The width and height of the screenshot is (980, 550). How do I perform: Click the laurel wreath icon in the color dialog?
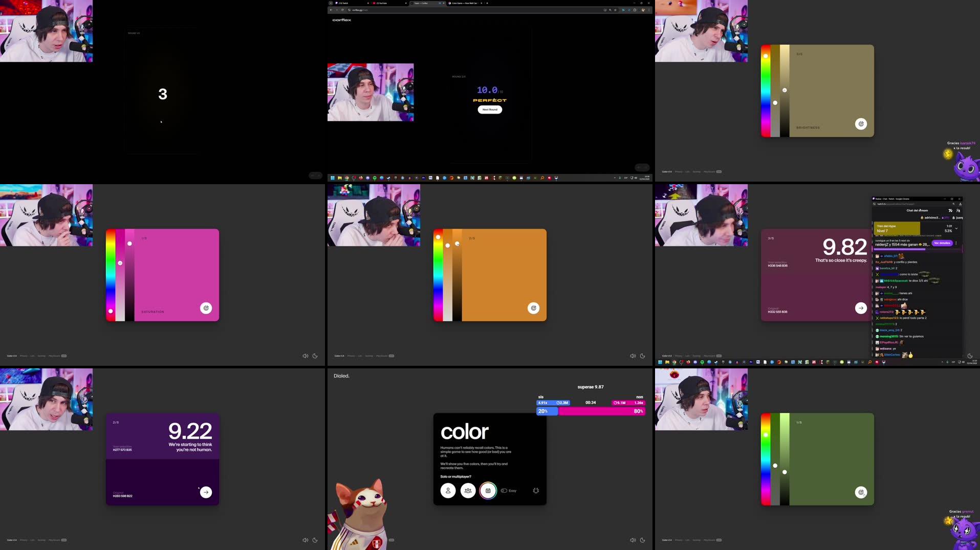click(x=536, y=490)
